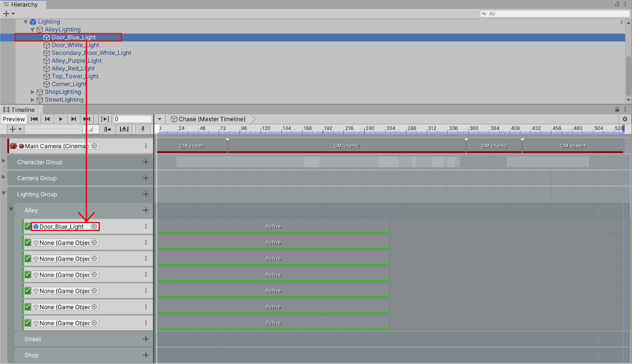
Task: Jump to the start of the timeline
Action: click(34, 119)
